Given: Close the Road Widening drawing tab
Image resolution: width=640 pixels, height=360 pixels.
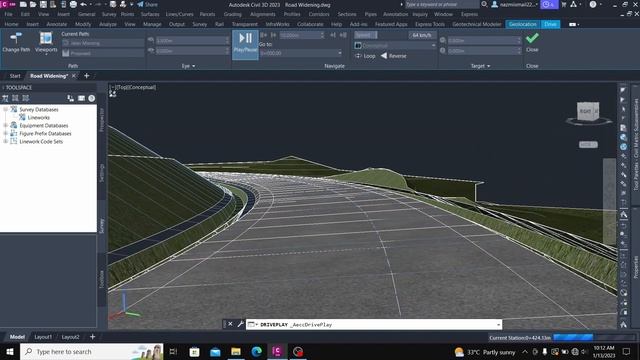Looking at the screenshot, I should click(74, 76).
